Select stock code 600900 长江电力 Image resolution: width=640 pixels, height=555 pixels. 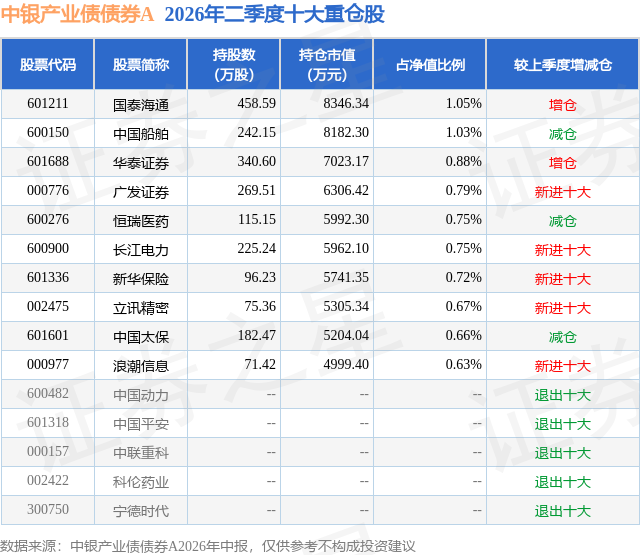48,249
